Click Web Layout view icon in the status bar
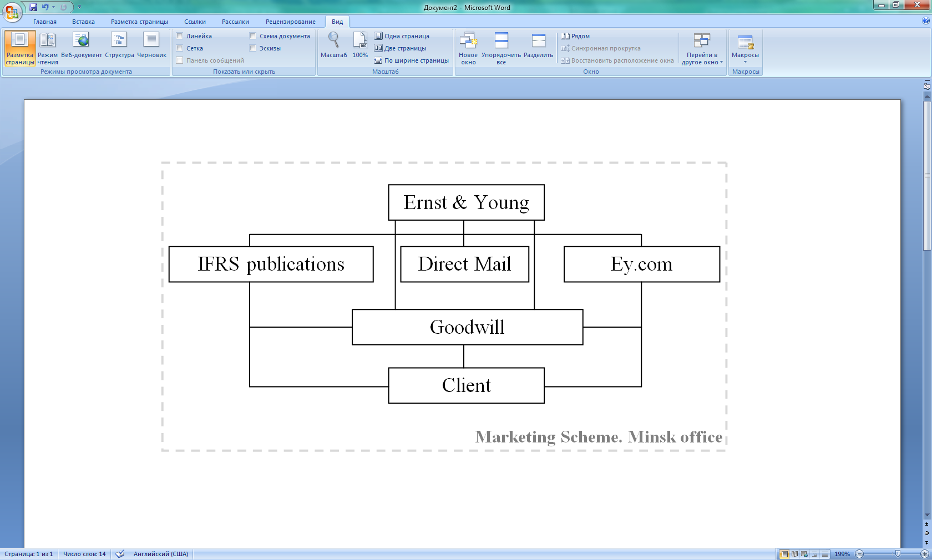 [x=804, y=554]
